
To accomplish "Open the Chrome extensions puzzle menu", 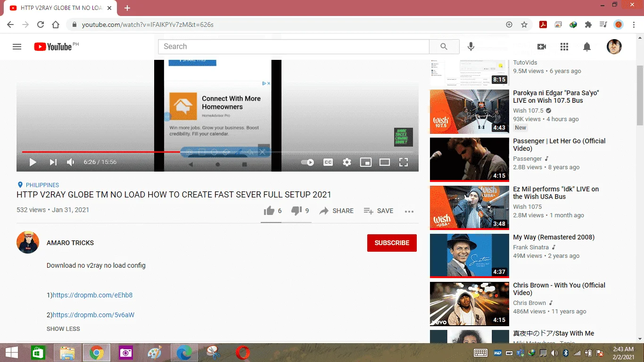I will pos(588,25).
